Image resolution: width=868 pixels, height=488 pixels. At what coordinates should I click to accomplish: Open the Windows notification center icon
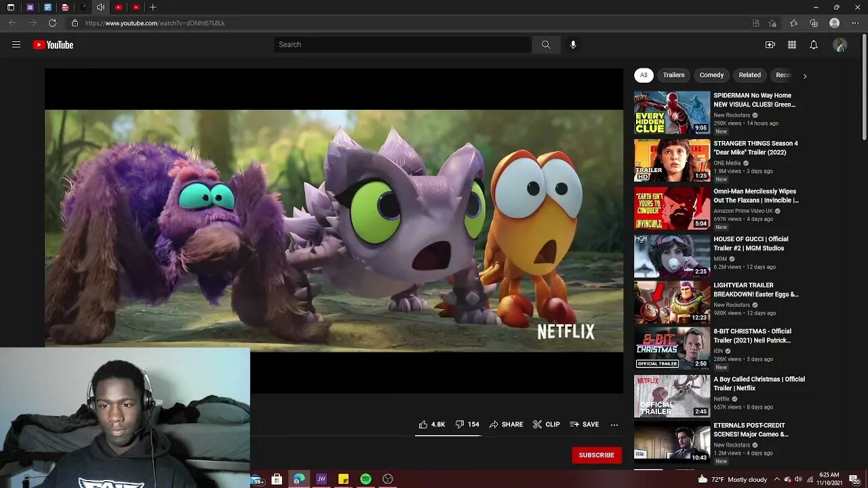[x=854, y=479]
